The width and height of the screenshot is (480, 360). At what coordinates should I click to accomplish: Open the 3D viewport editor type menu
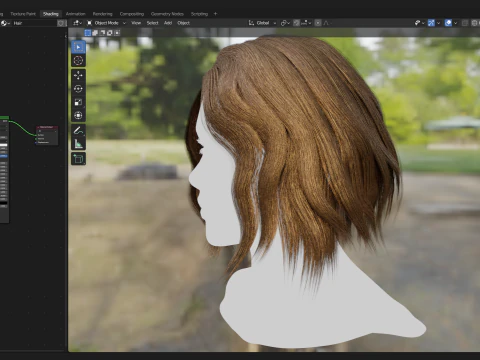click(77, 23)
